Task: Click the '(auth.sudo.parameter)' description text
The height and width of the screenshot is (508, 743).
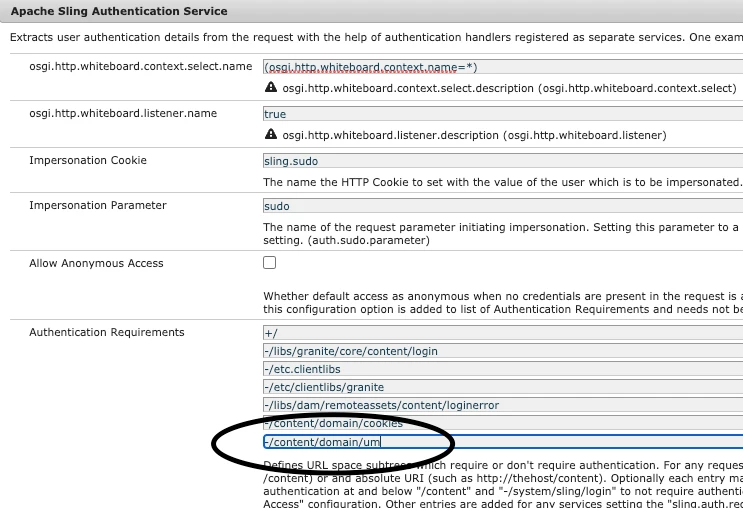Action: pyautogui.click(x=369, y=240)
